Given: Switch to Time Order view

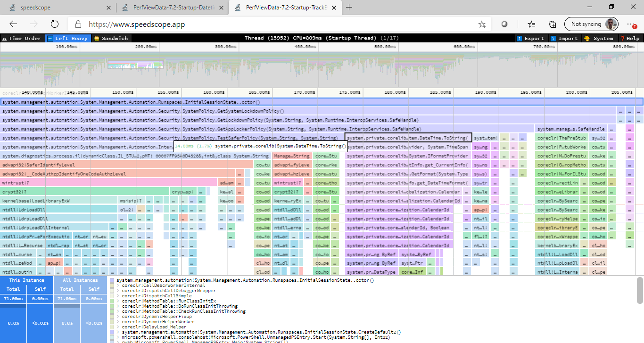Looking at the screenshot, I should pyautogui.click(x=22, y=38).
